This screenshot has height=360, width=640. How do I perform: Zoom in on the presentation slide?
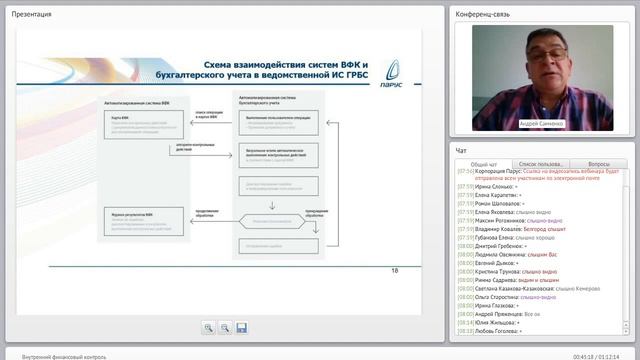pos(208,328)
